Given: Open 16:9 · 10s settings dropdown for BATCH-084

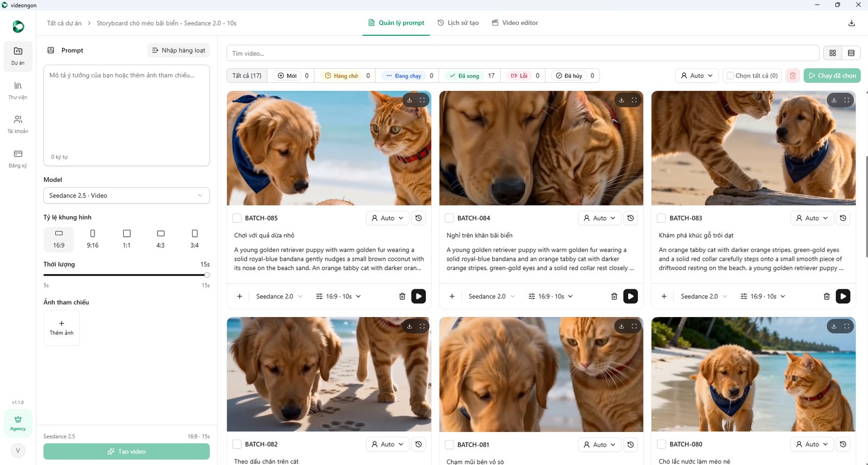Looking at the screenshot, I should pyautogui.click(x=551, y=296).
